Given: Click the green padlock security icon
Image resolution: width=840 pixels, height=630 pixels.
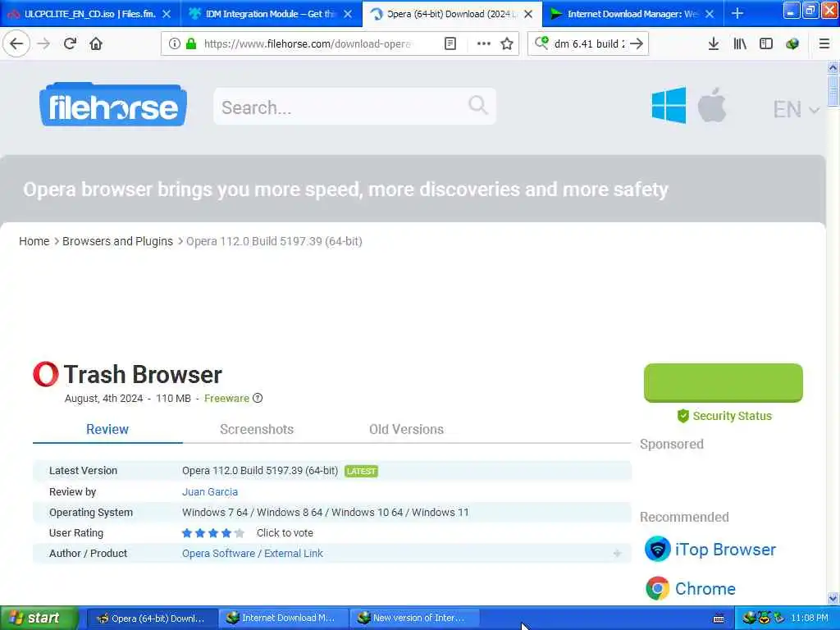Looking at the screenshot, I should click(190, 43).
